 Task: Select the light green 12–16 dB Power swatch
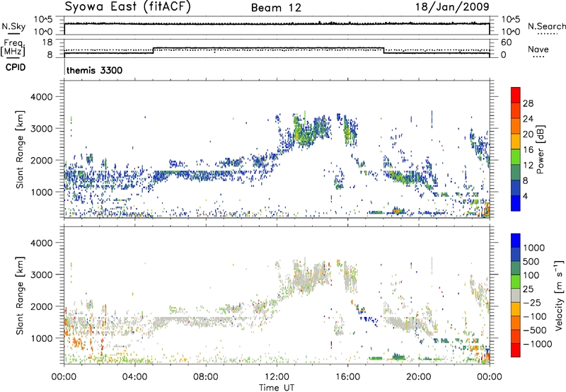[x=516, y=156]
